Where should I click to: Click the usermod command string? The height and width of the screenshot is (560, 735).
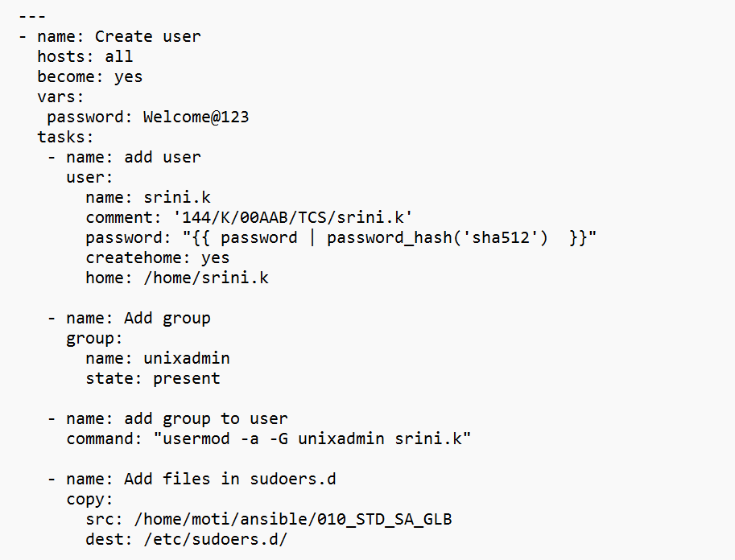coord(312,439)
